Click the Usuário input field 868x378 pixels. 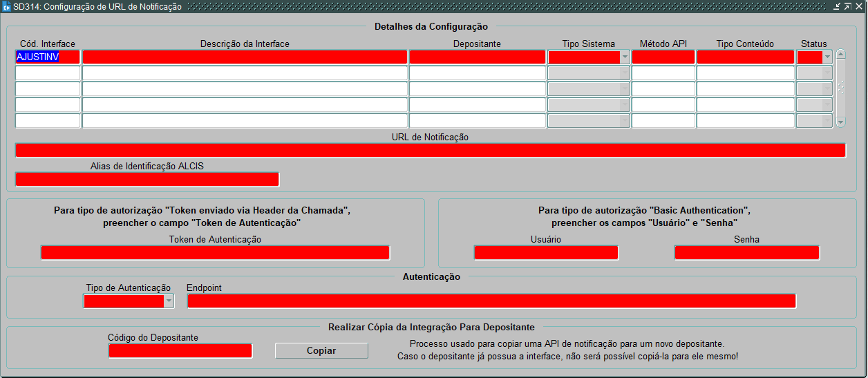(546, 252)
